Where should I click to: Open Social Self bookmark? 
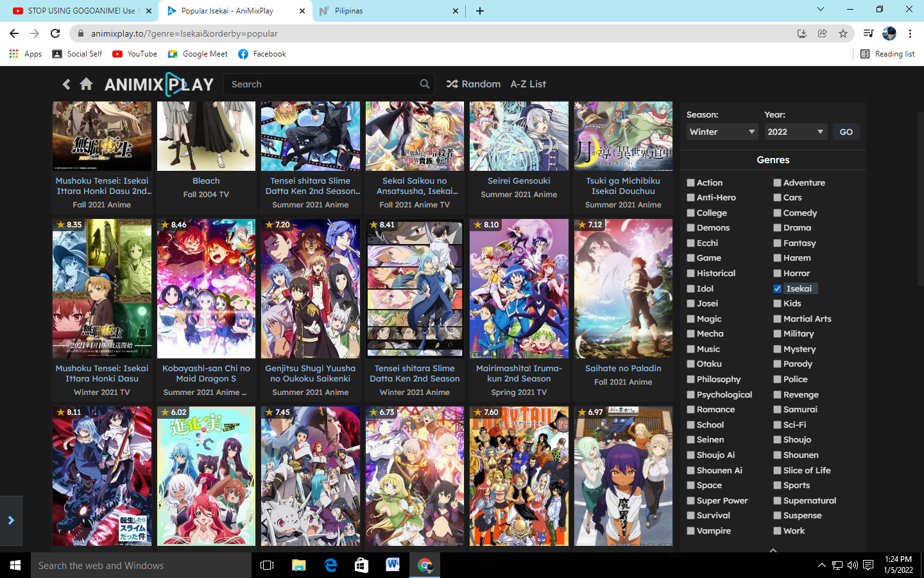[x=77, y=54]
